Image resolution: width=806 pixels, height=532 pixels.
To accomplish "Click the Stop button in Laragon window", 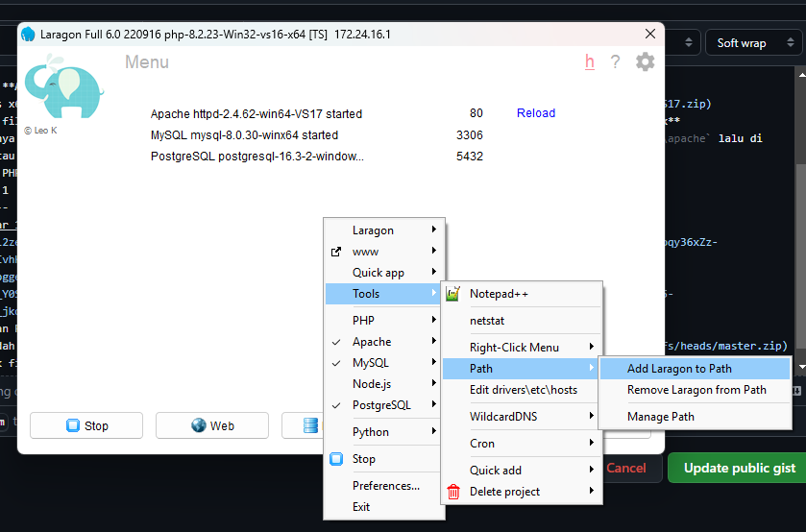I will pyautogui.click(x=86, y=425).
